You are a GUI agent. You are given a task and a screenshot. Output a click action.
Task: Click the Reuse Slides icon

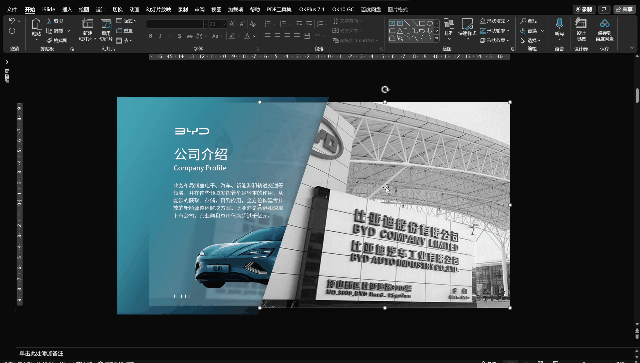point(106,24)
